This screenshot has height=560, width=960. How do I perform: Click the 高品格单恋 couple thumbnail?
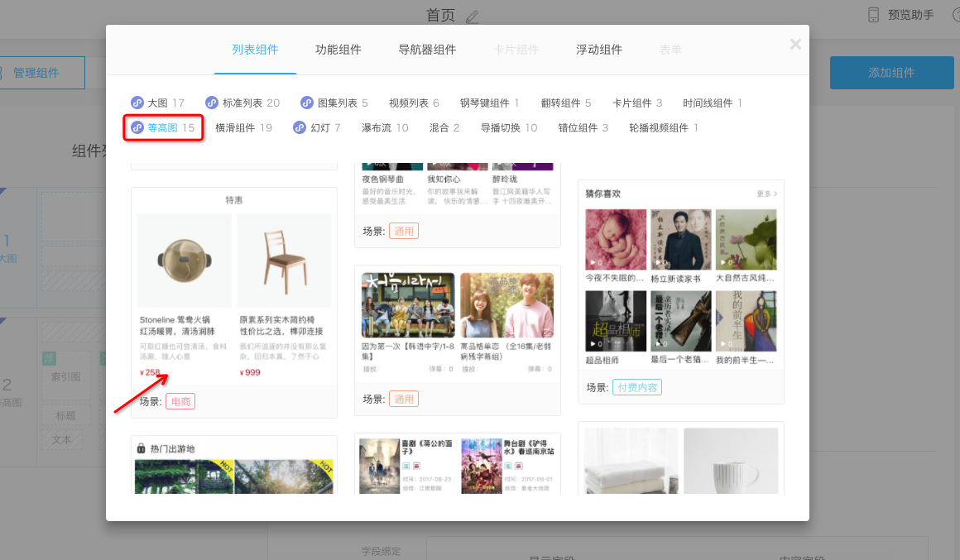pos(507,305)
